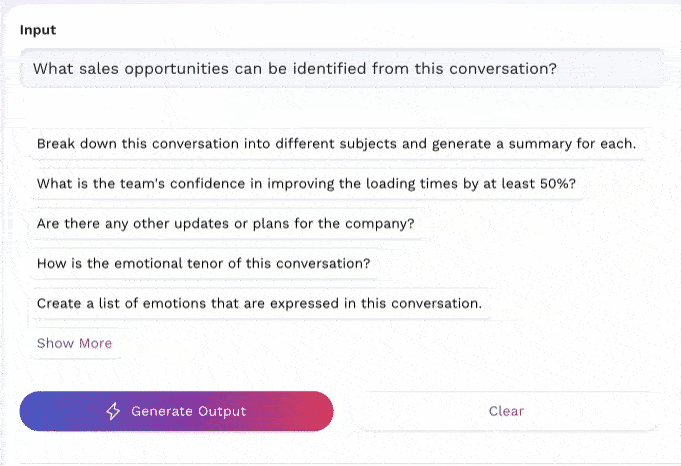Expand suggestions with Show More
The height and width of the screenshot is (466, 681).
[75, 343]
